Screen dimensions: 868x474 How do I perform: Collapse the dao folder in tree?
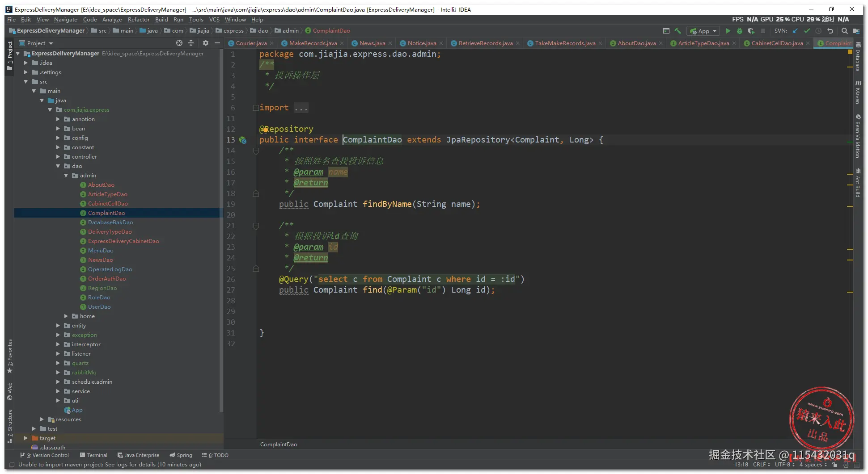click(58, 166)
